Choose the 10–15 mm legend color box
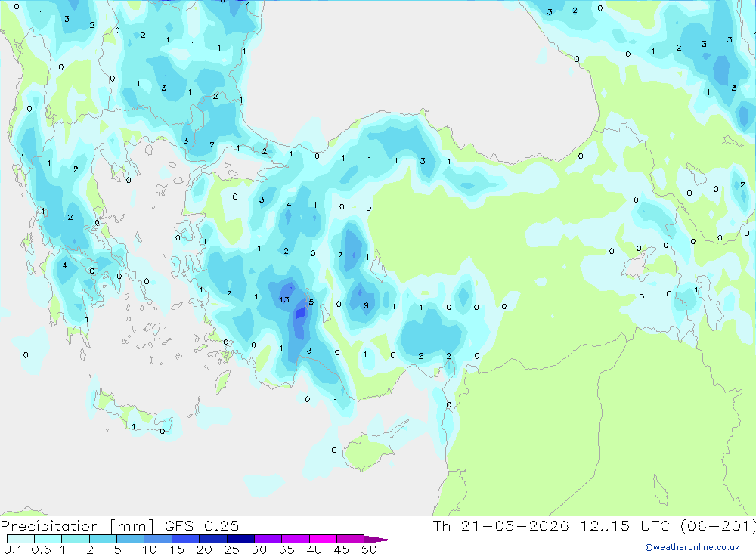Viewport: 756px width, 554px height. [x=158, y=539]
